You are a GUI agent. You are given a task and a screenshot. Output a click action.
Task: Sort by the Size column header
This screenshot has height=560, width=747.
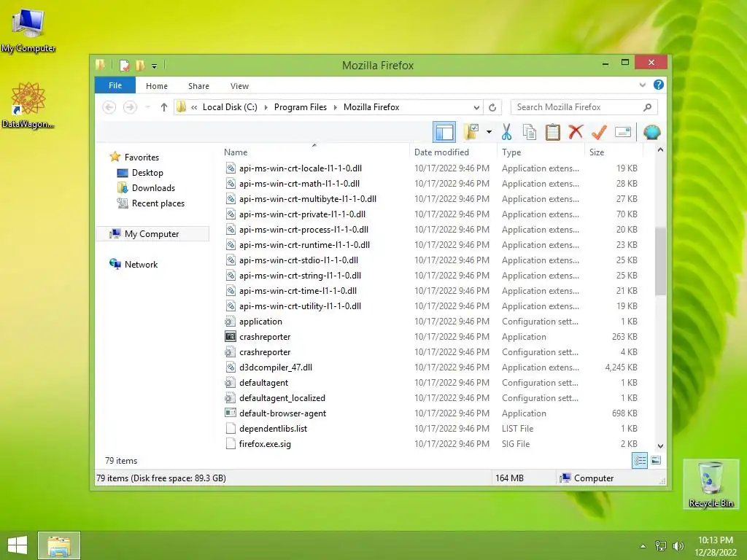(x=597, y=152)
